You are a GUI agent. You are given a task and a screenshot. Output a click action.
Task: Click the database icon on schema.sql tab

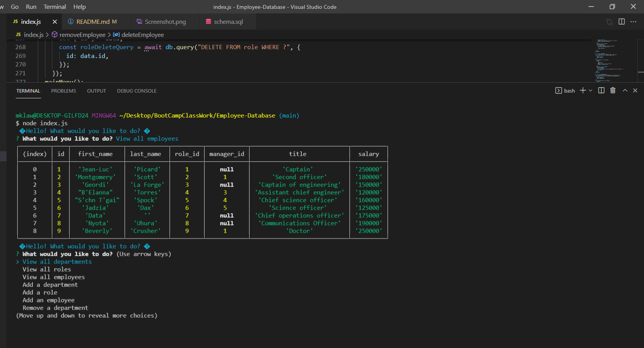(208, 22)
